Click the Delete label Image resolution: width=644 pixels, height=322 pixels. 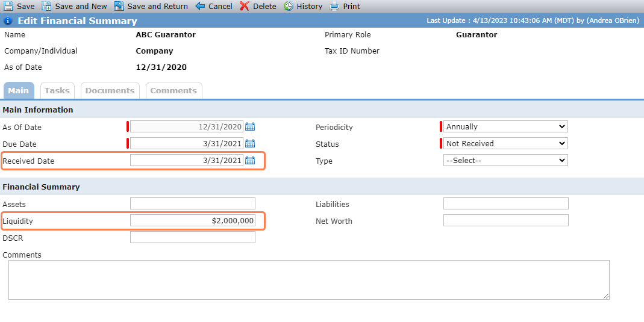(264, 7)
